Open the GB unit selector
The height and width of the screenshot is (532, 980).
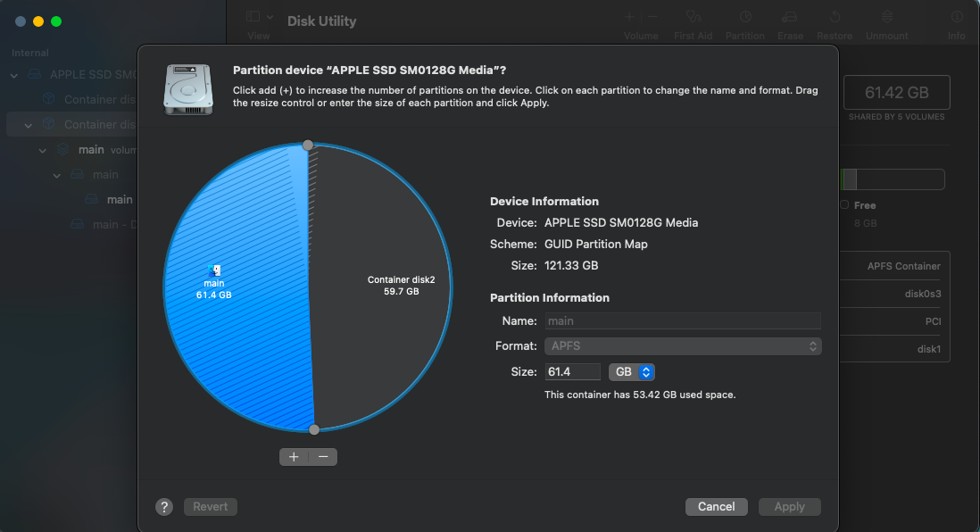click(632, 371)
